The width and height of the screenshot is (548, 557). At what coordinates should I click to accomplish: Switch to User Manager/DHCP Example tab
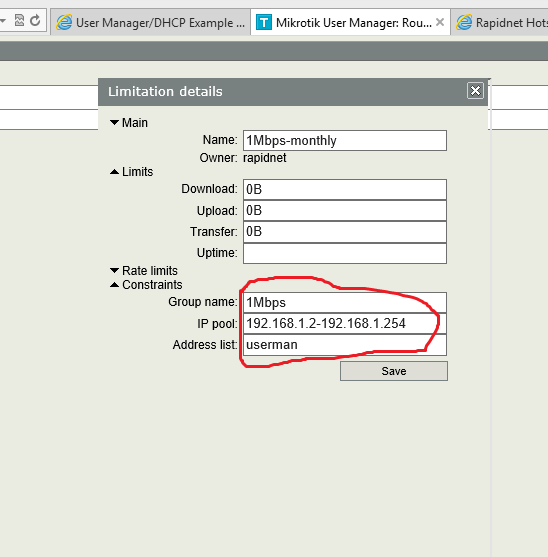pos(151,22)
